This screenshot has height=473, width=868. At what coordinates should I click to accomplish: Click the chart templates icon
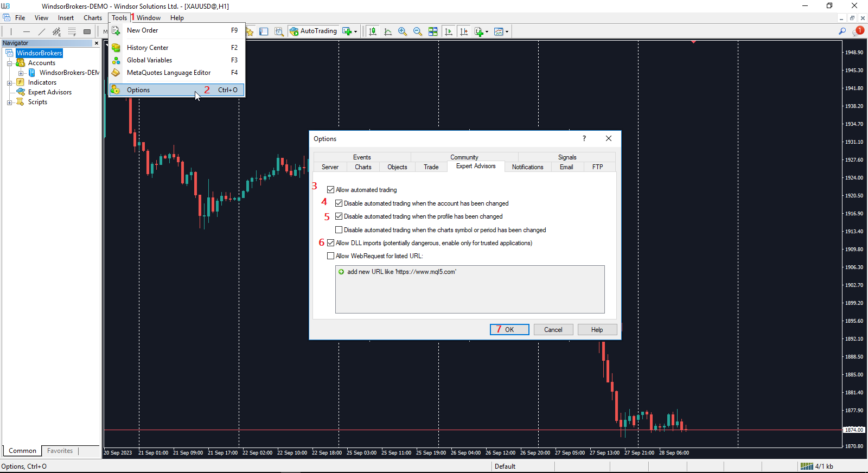(499, 31)
